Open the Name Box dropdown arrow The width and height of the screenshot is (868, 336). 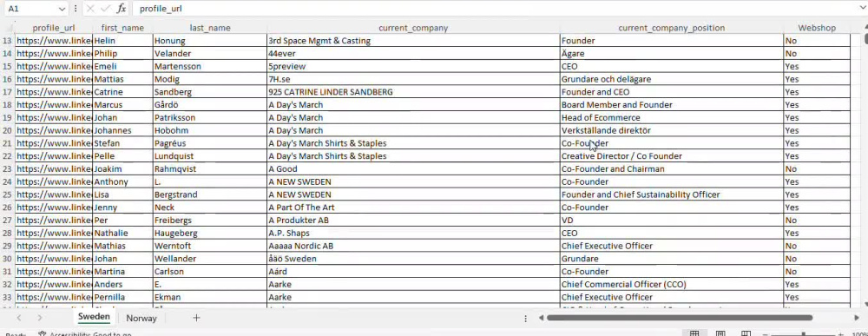click(62, 9)
